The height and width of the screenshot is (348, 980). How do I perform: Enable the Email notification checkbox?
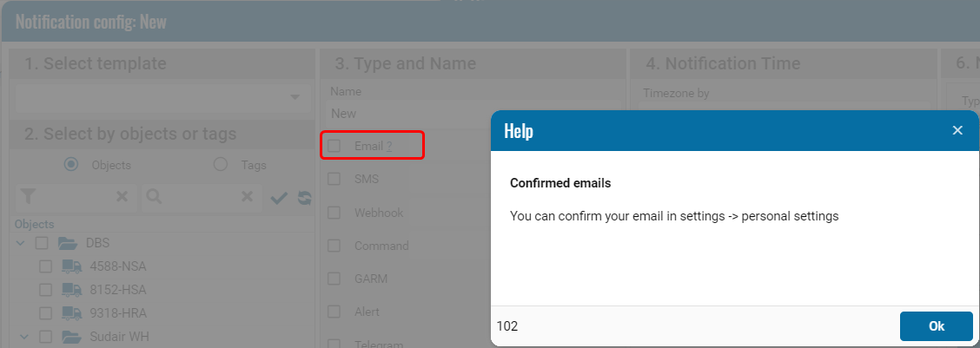pos(334,146)
